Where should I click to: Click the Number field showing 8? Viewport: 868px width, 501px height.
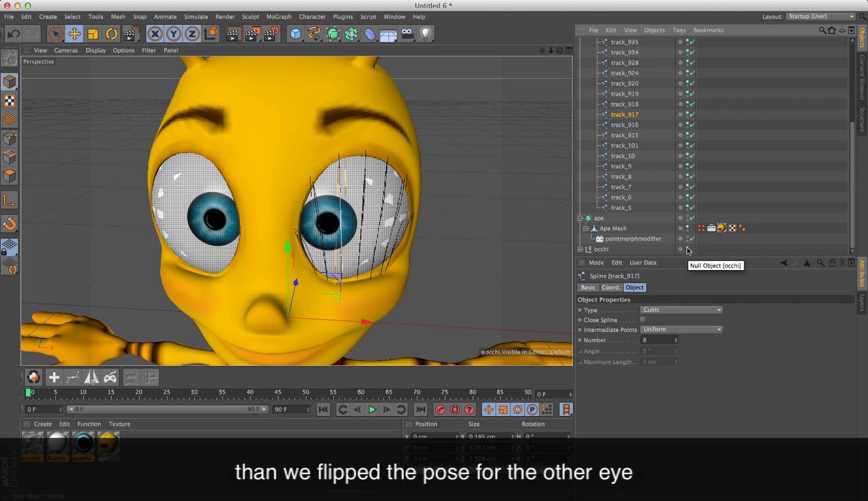tap(659, 340)
